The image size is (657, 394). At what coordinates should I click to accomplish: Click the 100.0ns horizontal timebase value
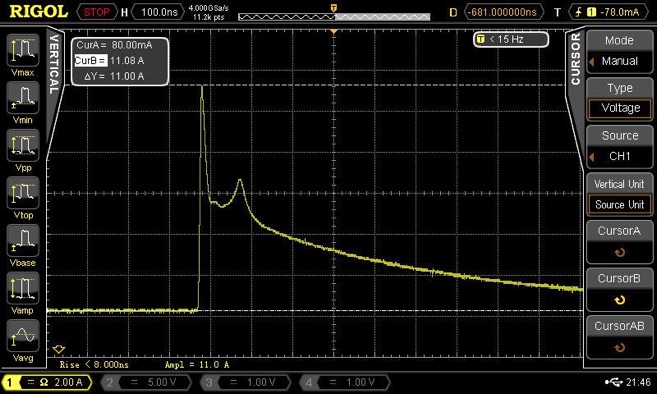click(x=159, y=12)
